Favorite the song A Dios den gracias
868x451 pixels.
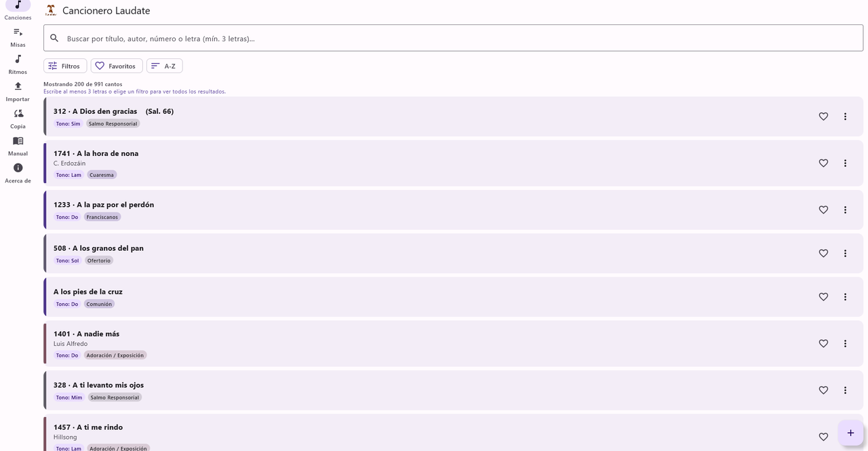[x=823, y=117]
